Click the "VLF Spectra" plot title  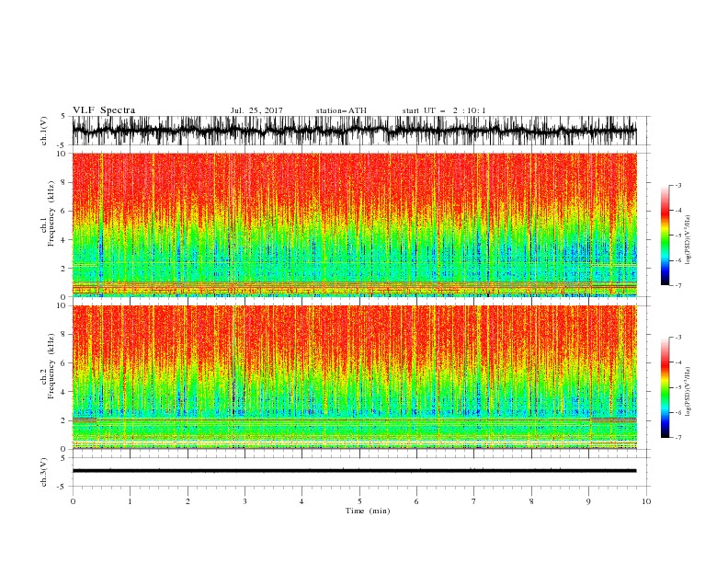tap(104, 110)
